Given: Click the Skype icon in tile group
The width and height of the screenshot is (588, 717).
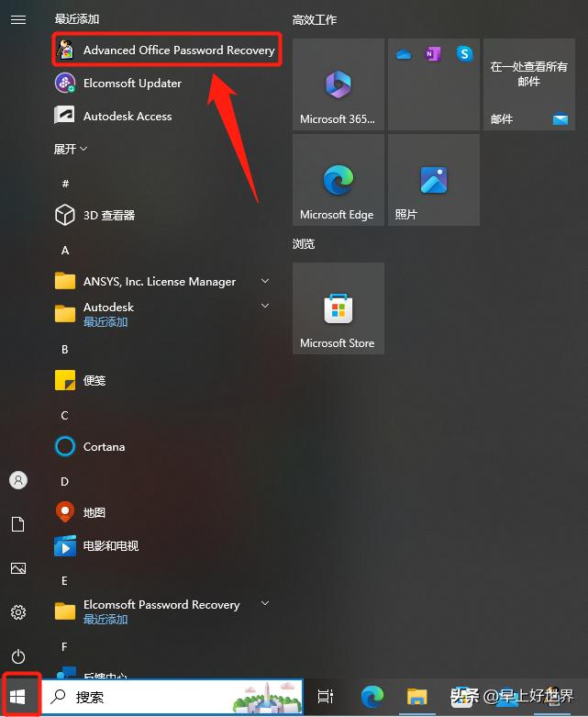Looking at the screenshot, I should (x=464, y=54).
